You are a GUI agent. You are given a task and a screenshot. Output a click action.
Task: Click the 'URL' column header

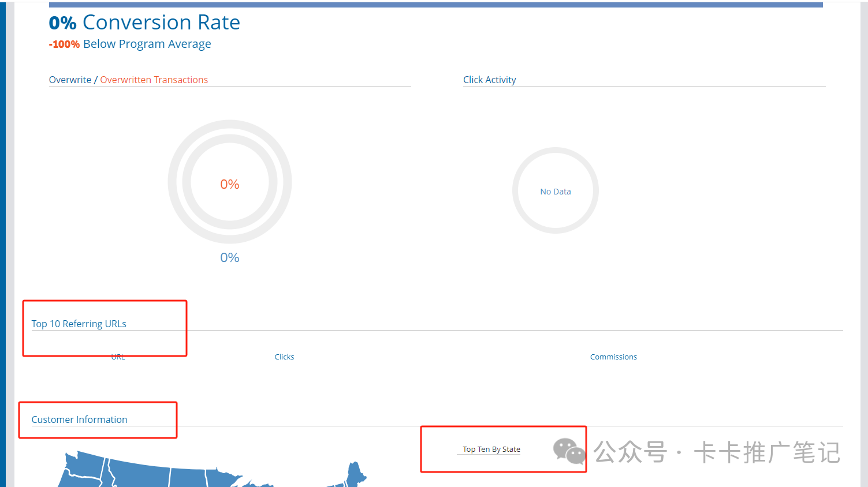coord(118,357)
